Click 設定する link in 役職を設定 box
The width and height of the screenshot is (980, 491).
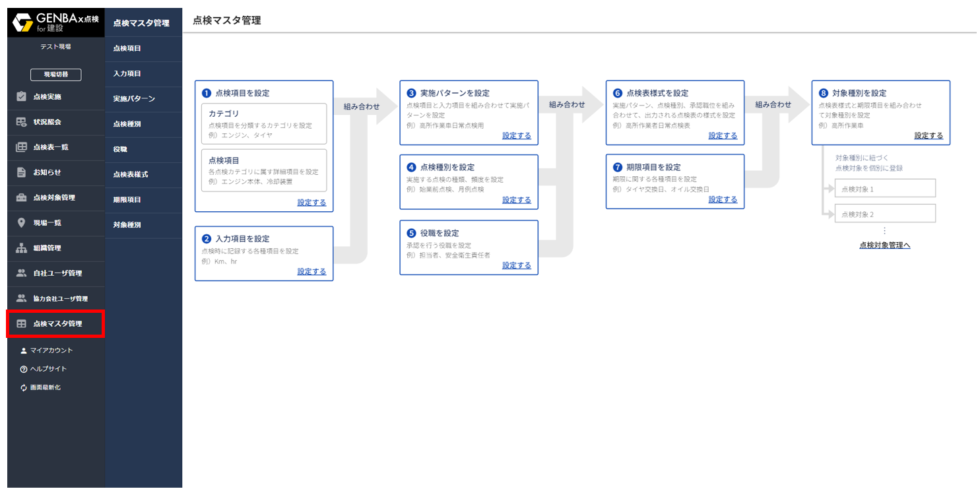pyautogui.click(x=516, y=265)
